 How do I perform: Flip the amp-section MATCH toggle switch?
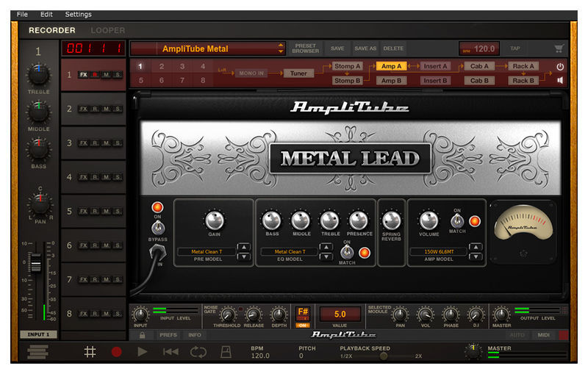(x=457, y=220)
